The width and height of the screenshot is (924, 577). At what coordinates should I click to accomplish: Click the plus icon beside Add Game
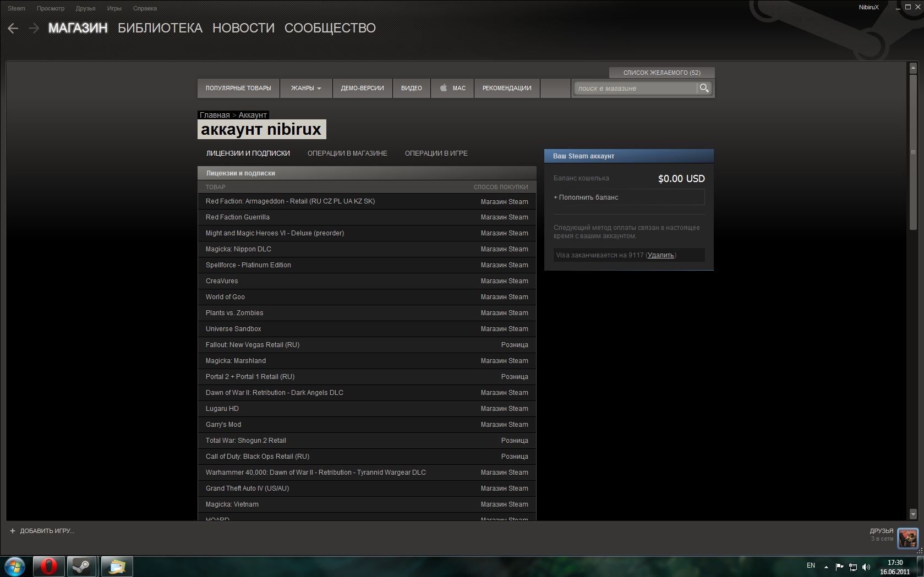tap(13, 531)
